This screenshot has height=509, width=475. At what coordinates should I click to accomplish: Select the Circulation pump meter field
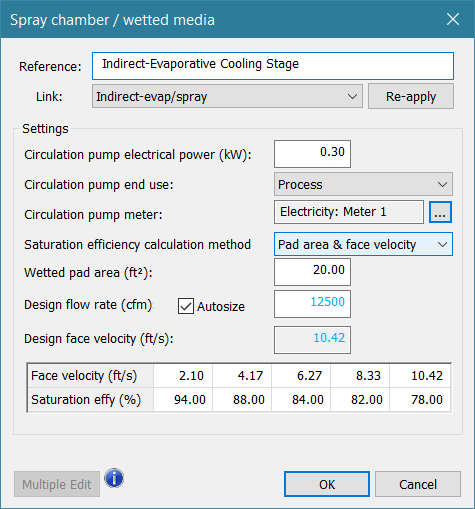[349, 212]
